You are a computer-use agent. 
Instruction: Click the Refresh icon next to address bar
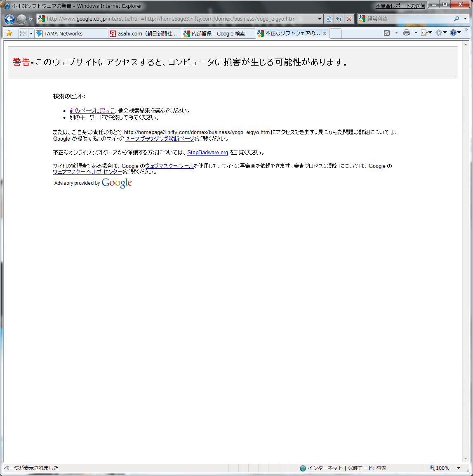339,19
